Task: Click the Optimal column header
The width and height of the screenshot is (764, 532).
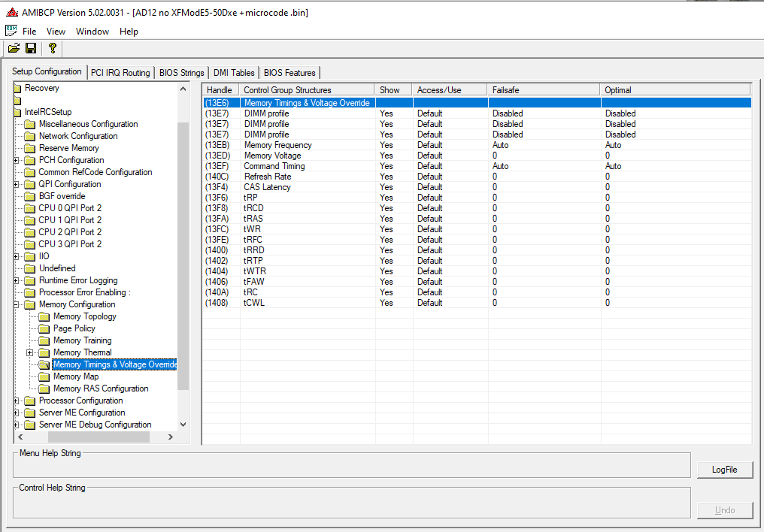Action: point(675,89)
